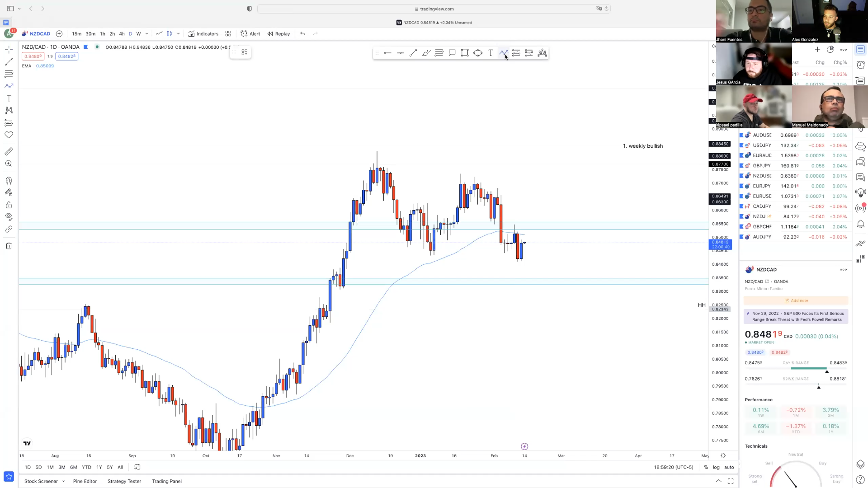
Task: Select rectangle shape in favorites toolbar
Action: click(x=465, y=53)
